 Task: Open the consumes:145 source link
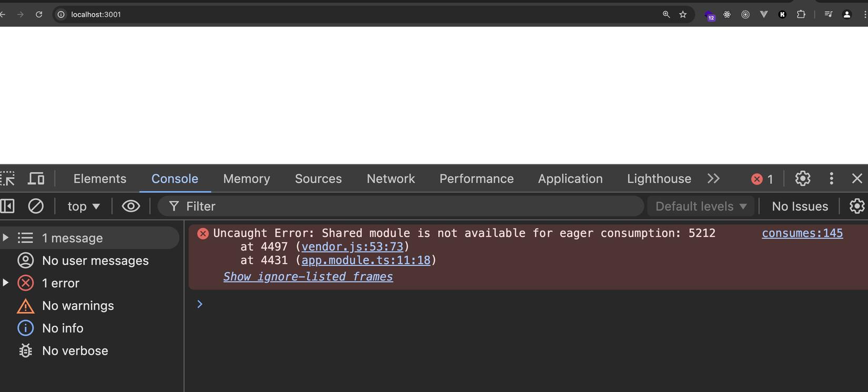click(x=802, y=233)
